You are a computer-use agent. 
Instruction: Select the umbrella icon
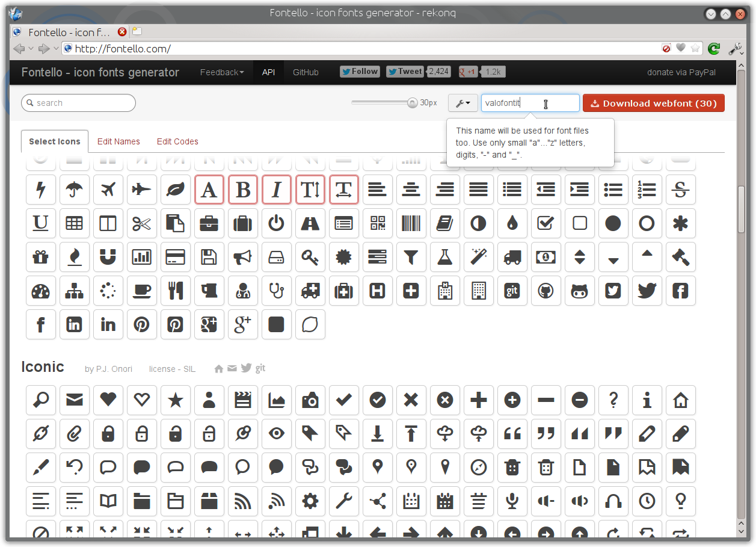click(x=75, y=190)
